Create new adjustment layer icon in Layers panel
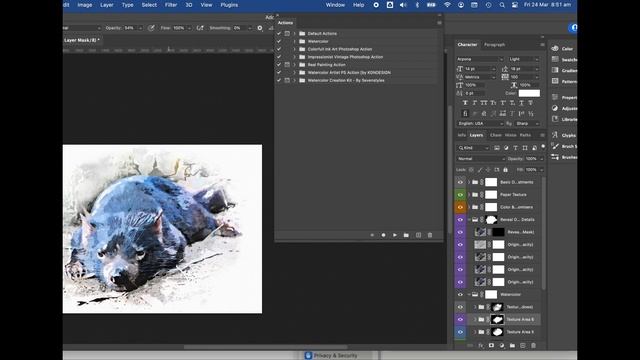This screenshot has width=640, height=360. click(502, 345)
